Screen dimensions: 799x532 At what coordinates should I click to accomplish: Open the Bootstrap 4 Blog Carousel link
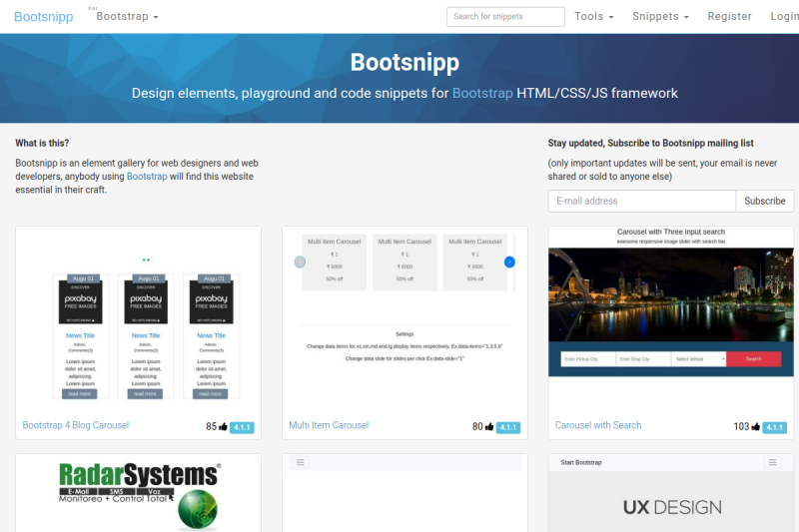(76, 425)
